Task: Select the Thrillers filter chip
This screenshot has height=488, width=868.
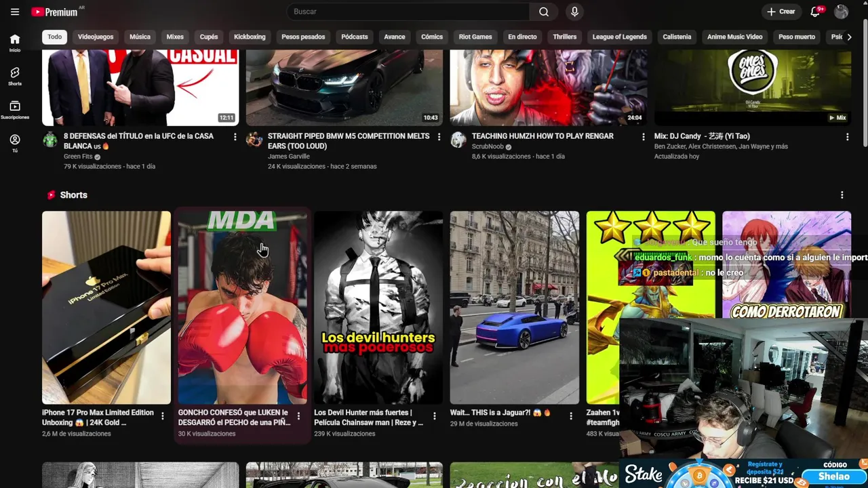Action: click(x=564, y=37)
